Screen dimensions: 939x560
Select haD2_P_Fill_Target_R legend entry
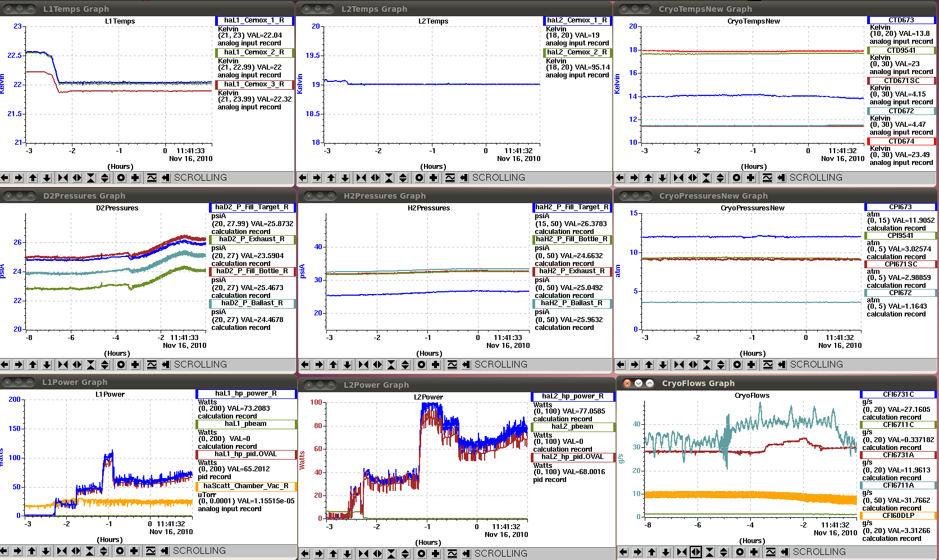[x=252, y=207]
